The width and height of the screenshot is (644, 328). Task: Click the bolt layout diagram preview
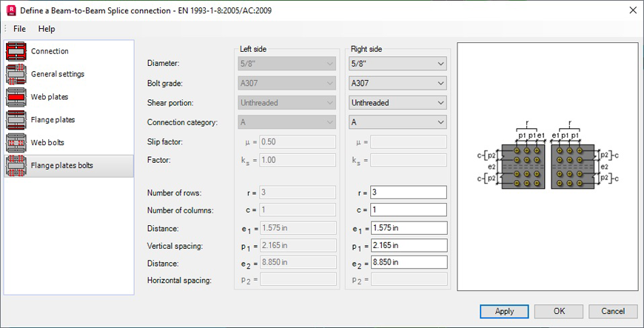click(547, 166)
